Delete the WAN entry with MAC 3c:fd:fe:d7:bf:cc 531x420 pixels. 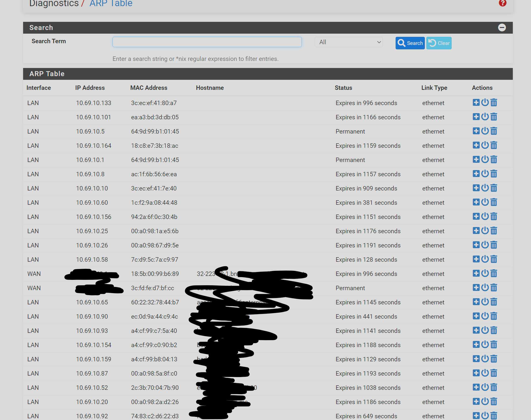494,287
